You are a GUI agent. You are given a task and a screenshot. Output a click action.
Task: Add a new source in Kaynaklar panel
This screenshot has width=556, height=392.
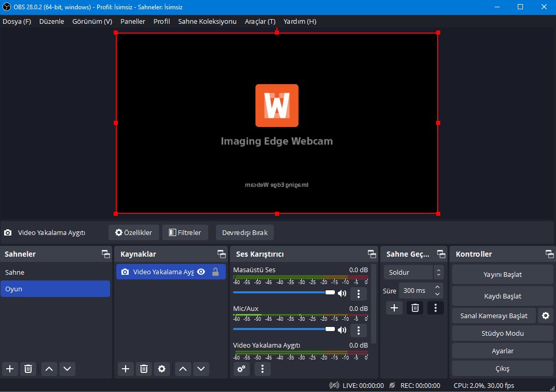tap(126, 369)
